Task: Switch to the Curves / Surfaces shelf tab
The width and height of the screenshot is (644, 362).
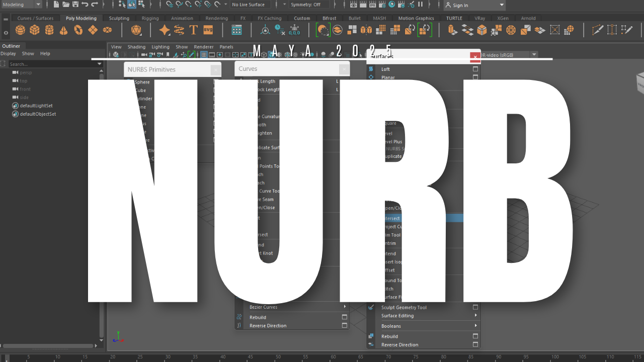Action: [x=35, y=18]
